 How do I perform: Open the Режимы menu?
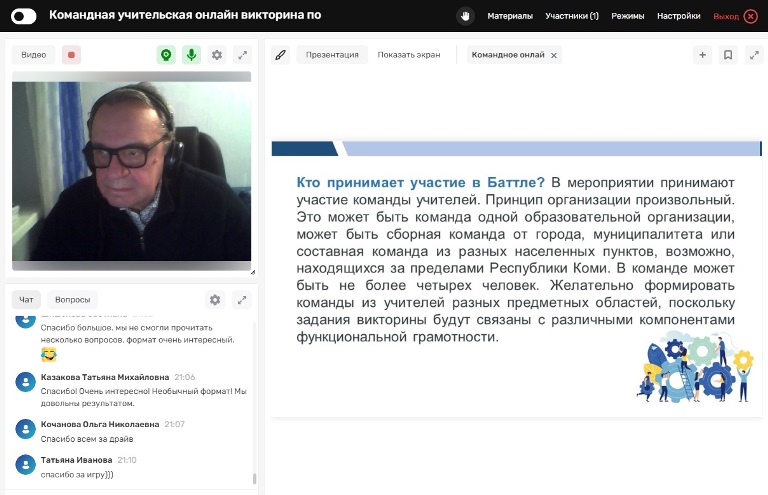point(627,16)
